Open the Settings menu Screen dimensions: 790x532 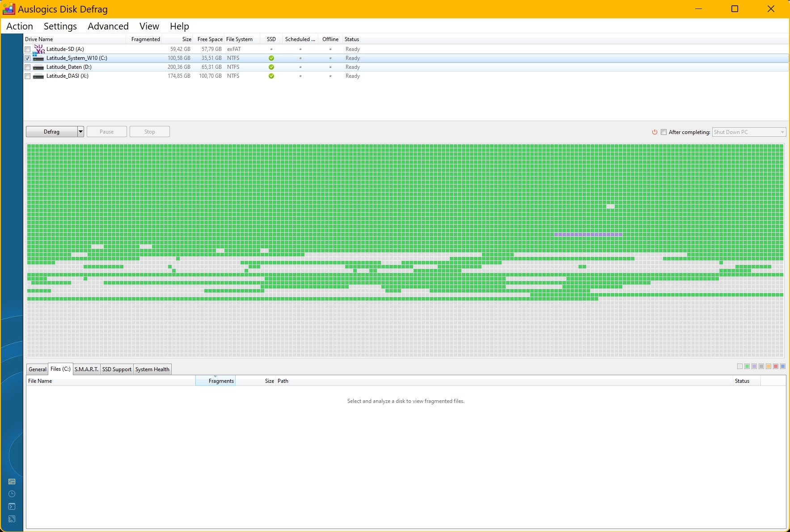tap(60, 26)
